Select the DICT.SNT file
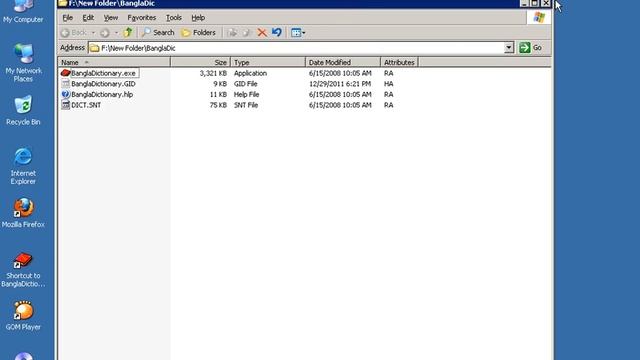Viewport: 640px width, 360px height. [x=86, y=105]
